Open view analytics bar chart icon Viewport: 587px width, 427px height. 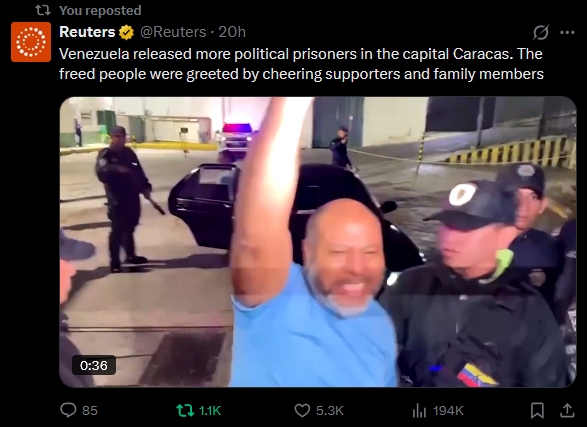419,411
